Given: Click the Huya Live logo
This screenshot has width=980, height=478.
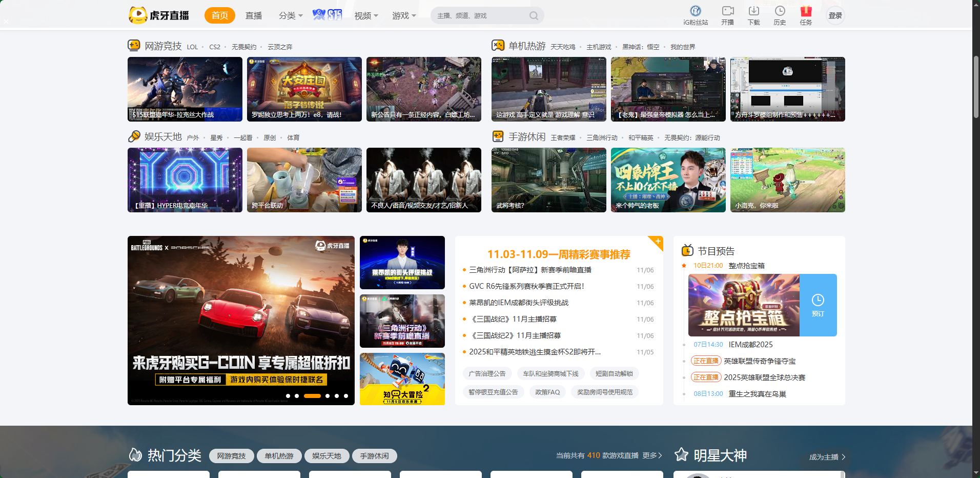Looking at the screenshot, I should (159, 15).
